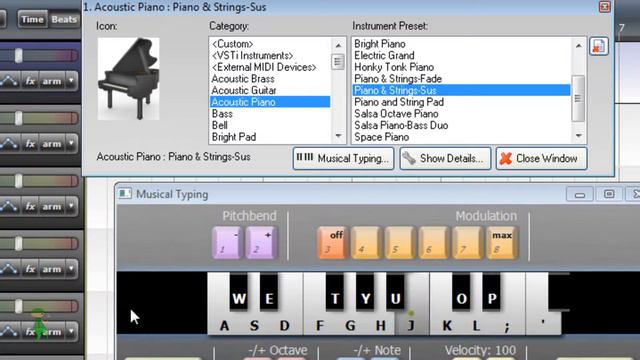Click the Category list scroll-down arrow

[x=338, y=136]
